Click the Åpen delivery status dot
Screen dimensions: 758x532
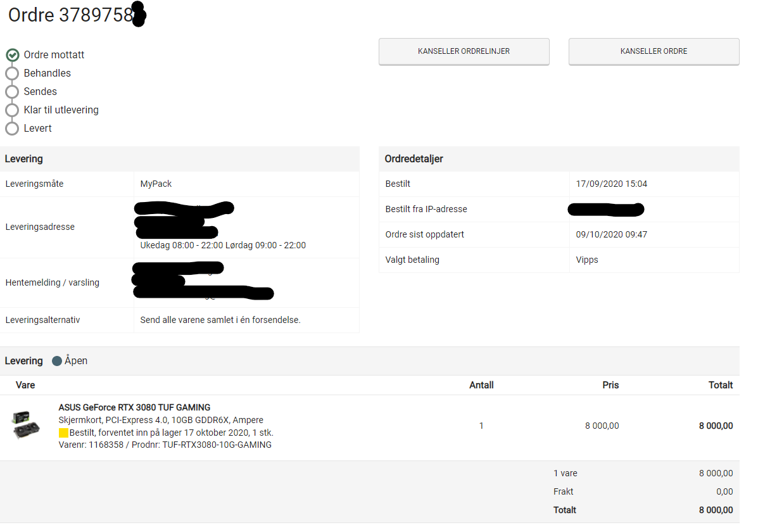click(x=56, y=361)
